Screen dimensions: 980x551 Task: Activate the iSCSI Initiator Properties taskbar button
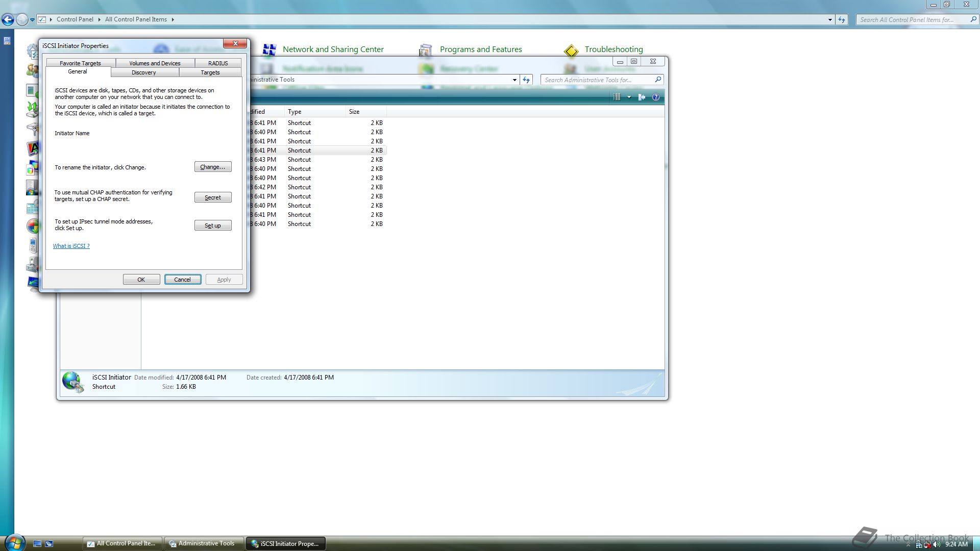(286, 544)
